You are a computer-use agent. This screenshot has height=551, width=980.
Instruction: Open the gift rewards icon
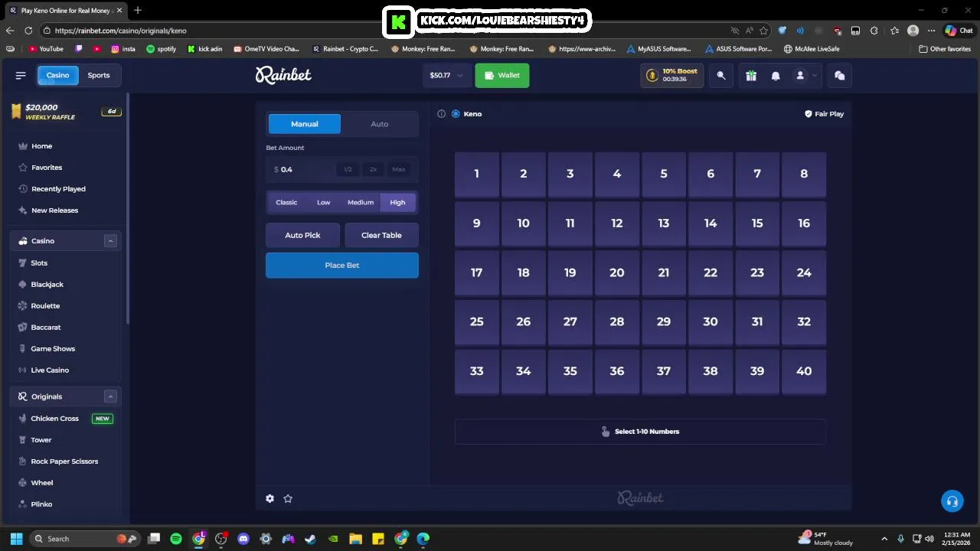tap(751, 76)
